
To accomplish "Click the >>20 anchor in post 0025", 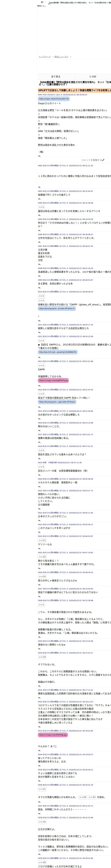I will pyautogui.click(x=42, y=557).
